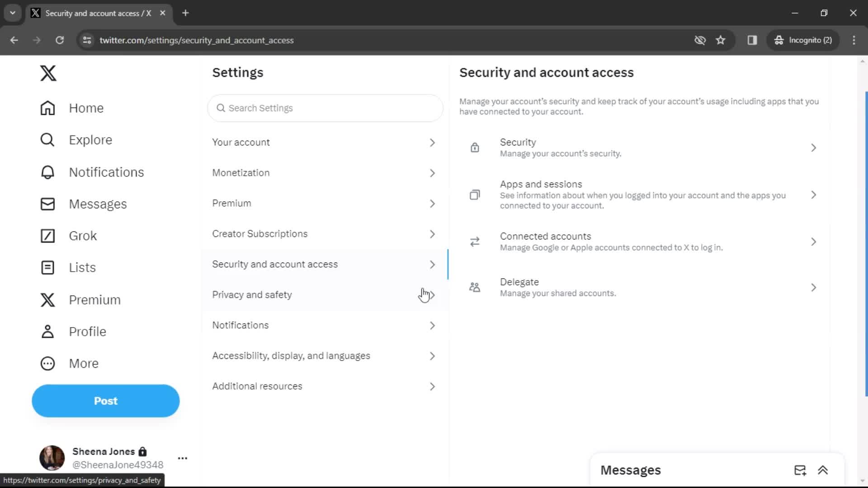This screenshot has width=868, height=488.
Task: Select the Messages envelope icon
Action: pos(47,204)
